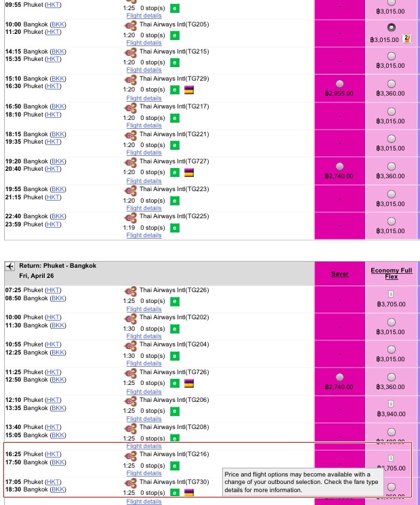Click the airplane icon in the Return header
The width and height of the screenshot is (420, 505).
click(x=10, y=266)
